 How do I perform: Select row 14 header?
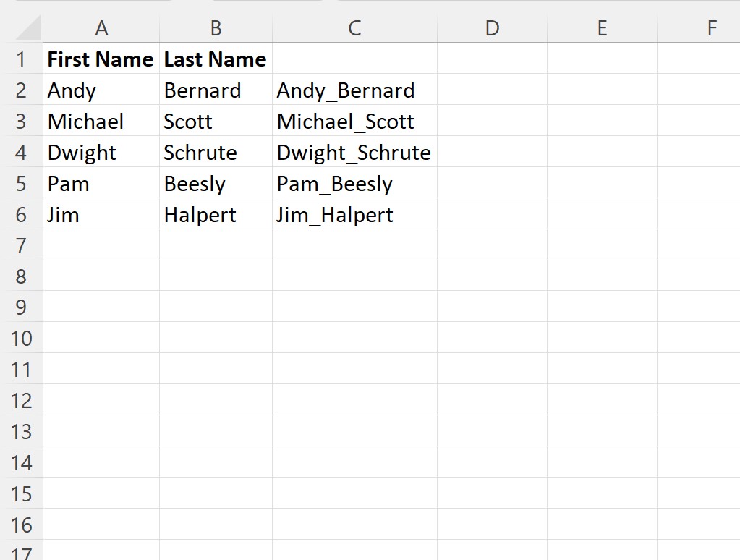point(21,463)
